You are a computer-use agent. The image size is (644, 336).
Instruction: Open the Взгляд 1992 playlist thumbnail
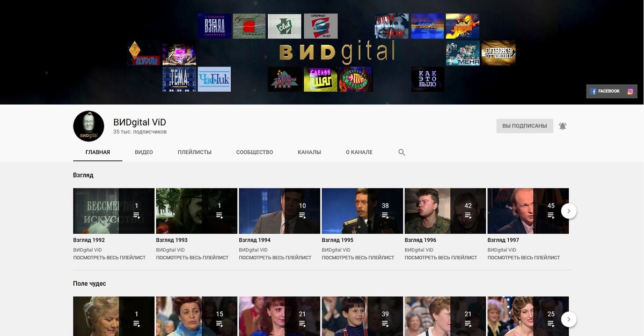point(114,211)
